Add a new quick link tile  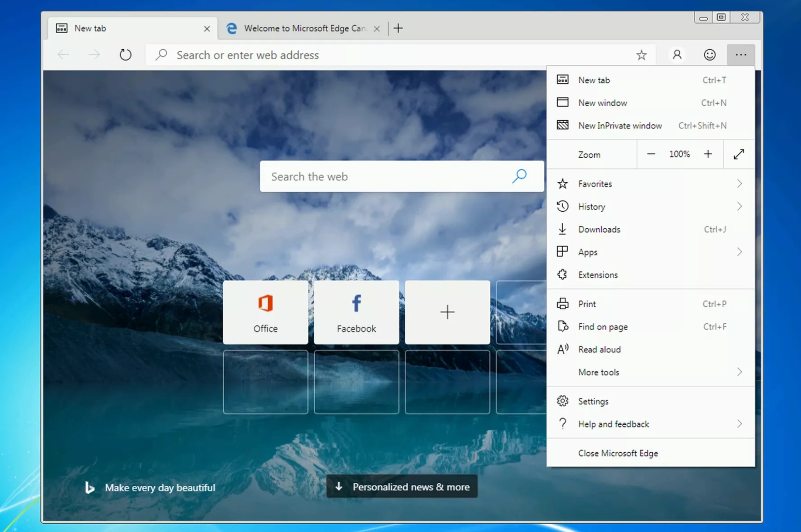click(447, 312)
